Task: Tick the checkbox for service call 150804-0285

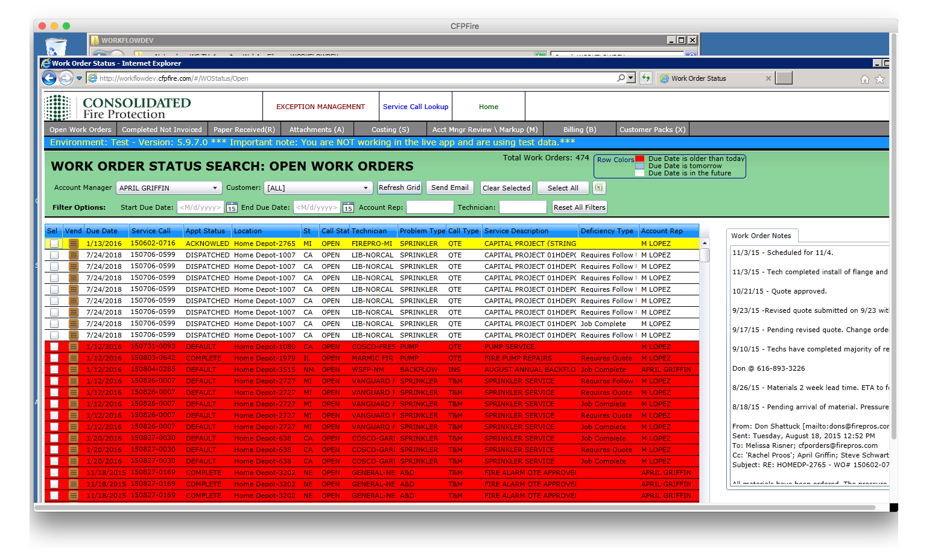Action: click(54, 370)
